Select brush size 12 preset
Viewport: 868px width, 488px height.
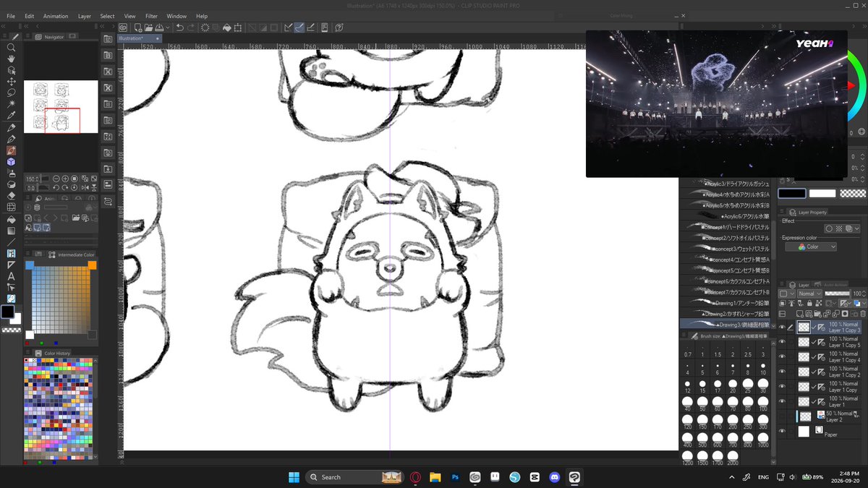(688, 387)
